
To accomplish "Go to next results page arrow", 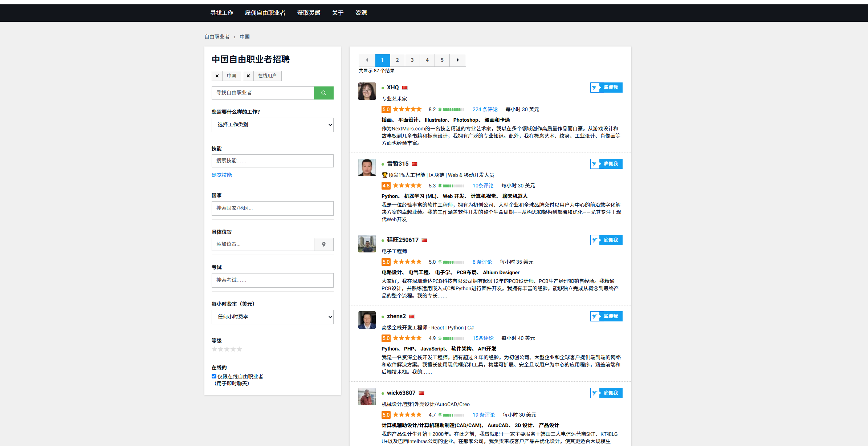I will pos(458,60).
